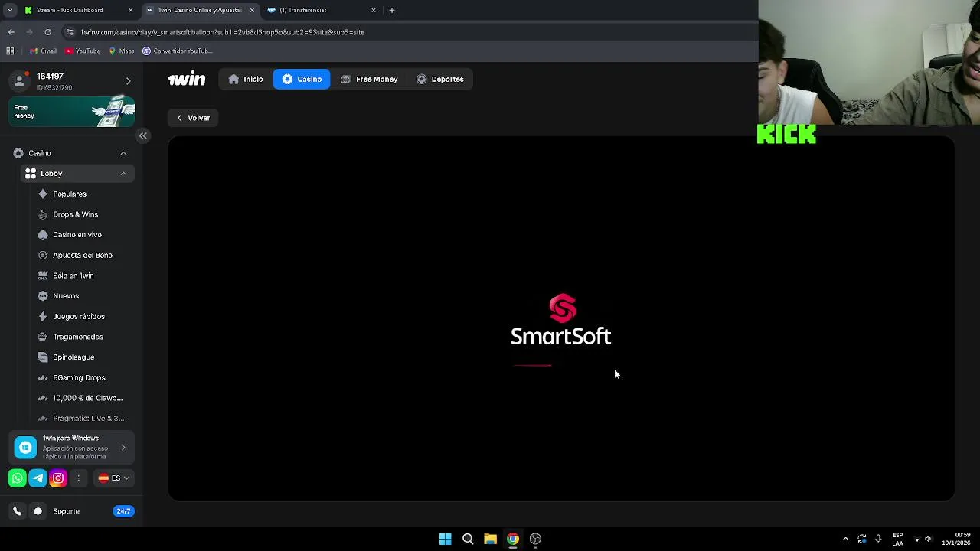Image resolution: width=980 pixels, height=551 pixels.
Task: Go to the Deportes tab
Action: click(440, 79)
